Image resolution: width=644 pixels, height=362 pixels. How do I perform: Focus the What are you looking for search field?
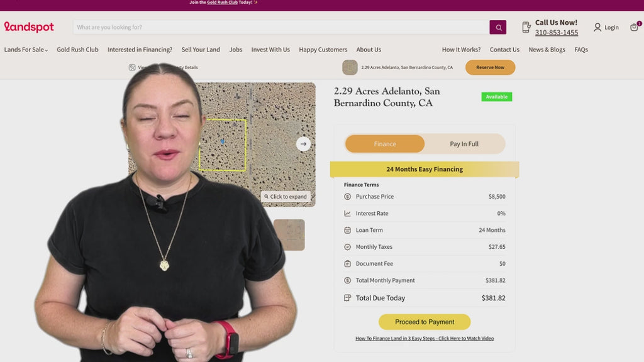click(281, 27)
